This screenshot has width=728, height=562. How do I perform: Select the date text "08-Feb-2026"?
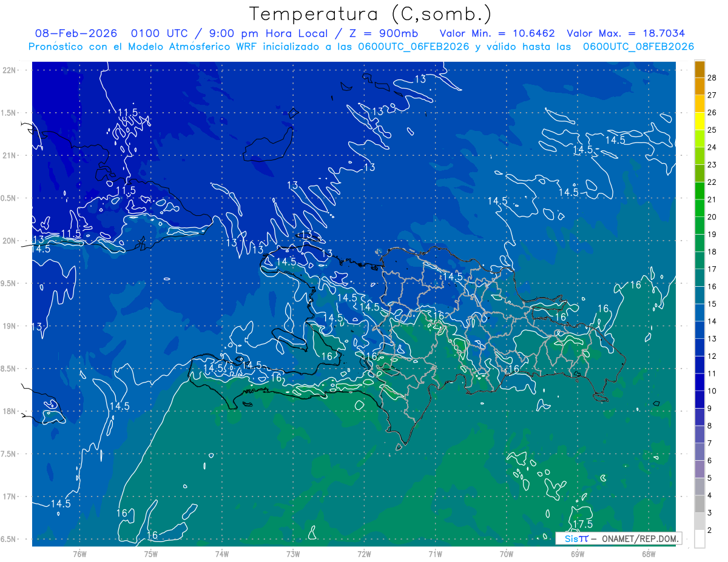[x=76, y=33]
